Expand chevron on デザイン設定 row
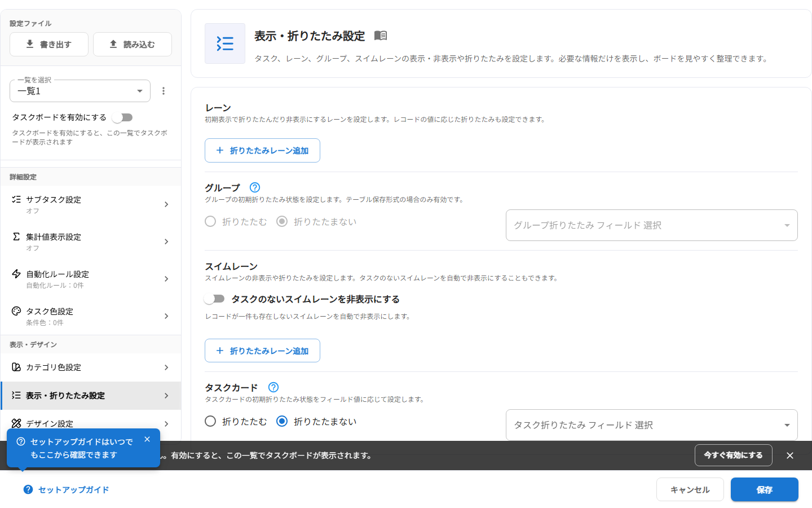The width and height of the screenshot is (812, 508). (x=166, y=424)
